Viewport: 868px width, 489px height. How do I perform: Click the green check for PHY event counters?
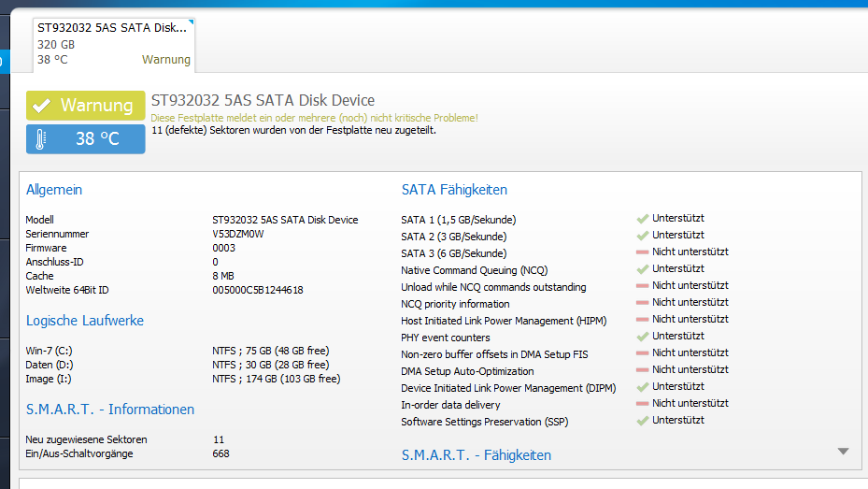click(642, 337)
